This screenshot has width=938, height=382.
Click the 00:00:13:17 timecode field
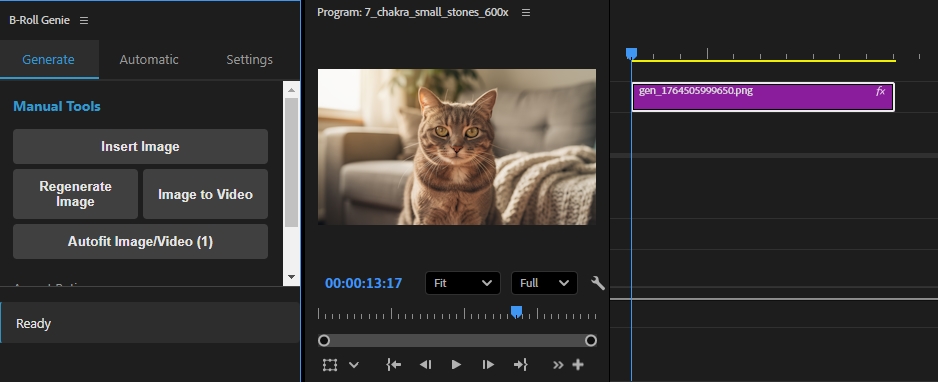pyautogui.click(x=363, y=283)
